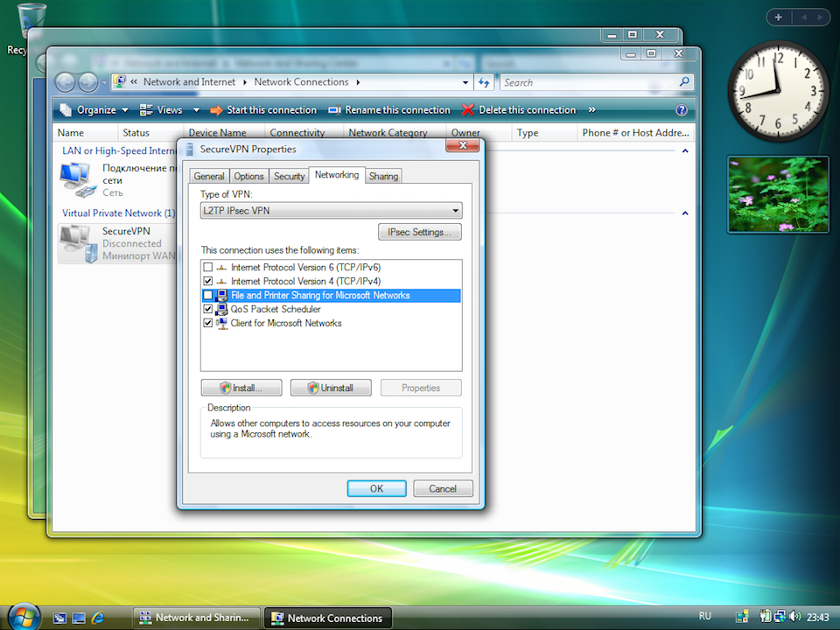Click the Back navigation arrow in Network Connections
Screen dimensions: 840x630
coord(66,82)
